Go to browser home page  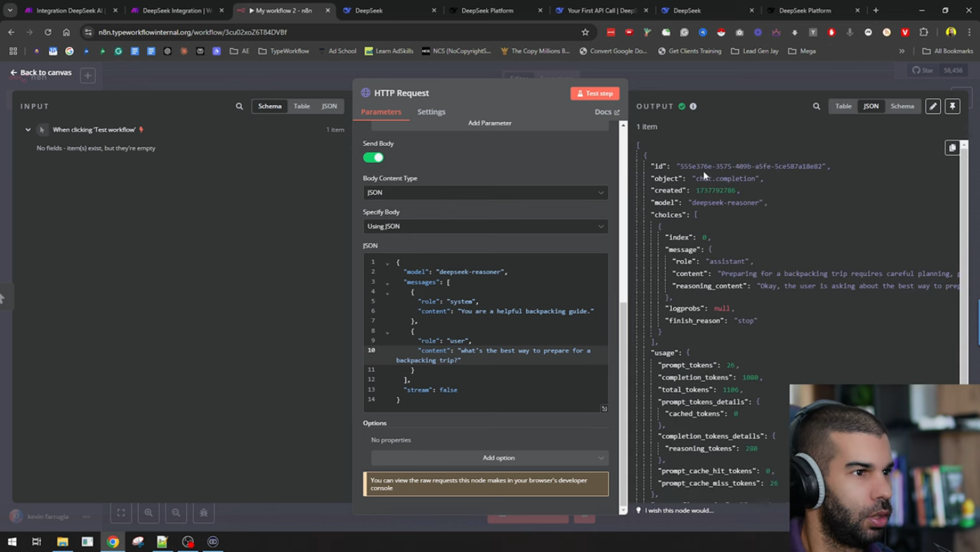pos(66,32)
